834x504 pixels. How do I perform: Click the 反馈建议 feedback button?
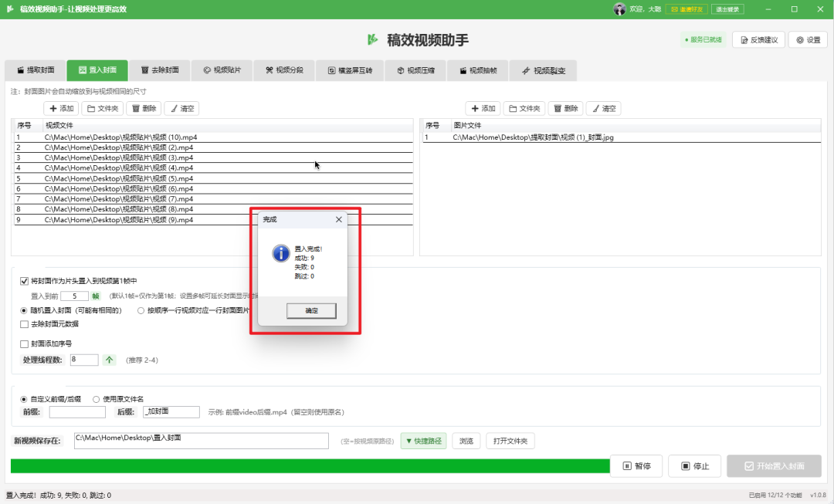pyautogui.click(x=759, y=40)
